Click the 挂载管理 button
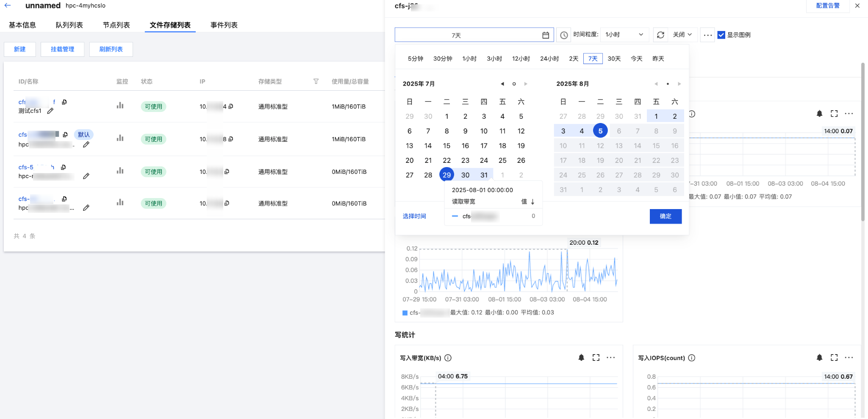Screen dimensions: 868x419 point(62,49)
